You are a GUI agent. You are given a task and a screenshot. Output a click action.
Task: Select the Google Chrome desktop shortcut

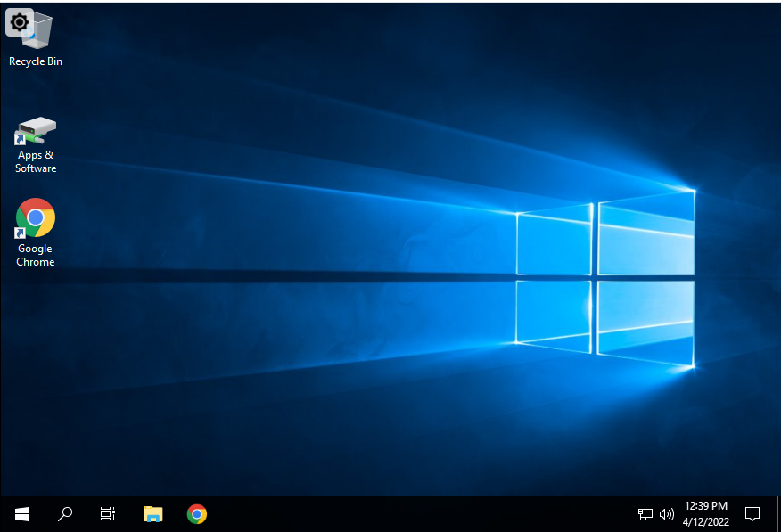[x=36, y=233]
